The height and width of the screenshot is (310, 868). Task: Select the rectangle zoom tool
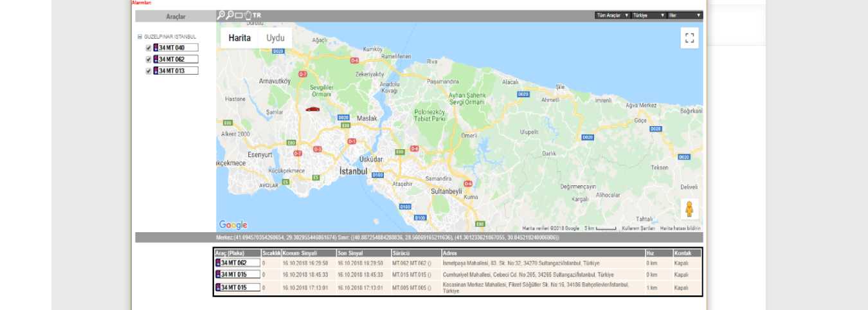tap(239, 15)
